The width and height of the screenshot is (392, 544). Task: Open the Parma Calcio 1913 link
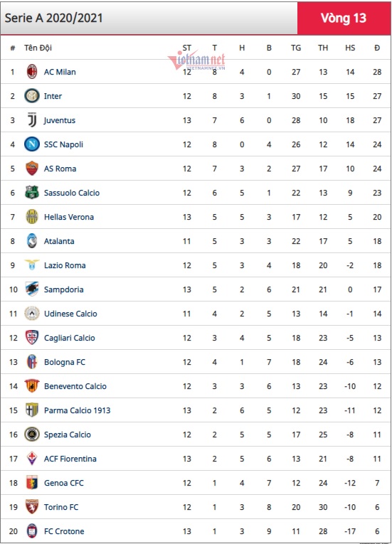click(77, 410)
